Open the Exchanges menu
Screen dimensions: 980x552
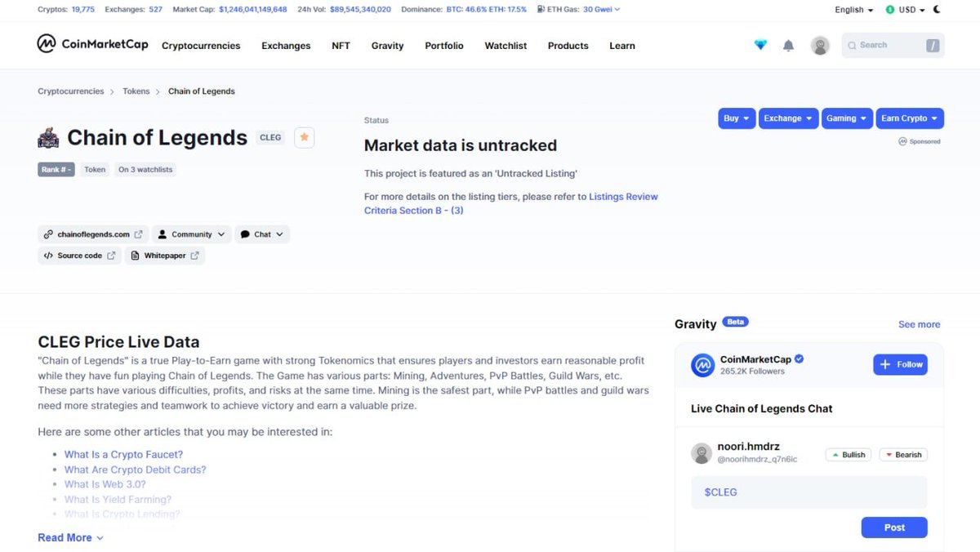pyautogui.click(x=286, y=46)
